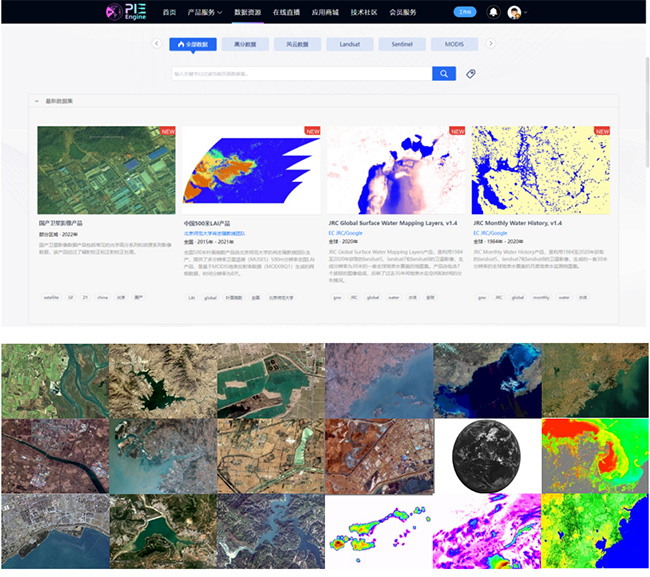Open the user avatar menu
This screenshot has width=650, height=577.
point(514,12)
